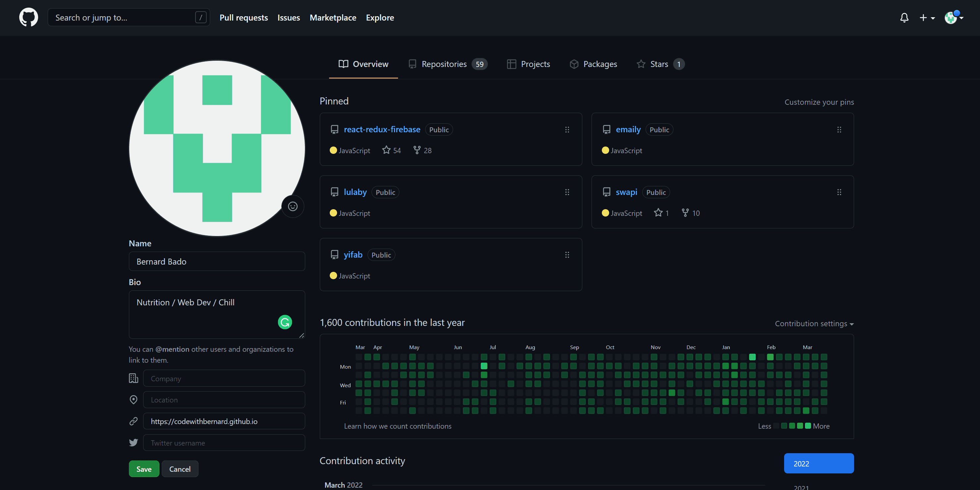Click the react-redux-firebase repo icon
The height and width of the screenshot is (490, 980).
(x=334, y=130)
